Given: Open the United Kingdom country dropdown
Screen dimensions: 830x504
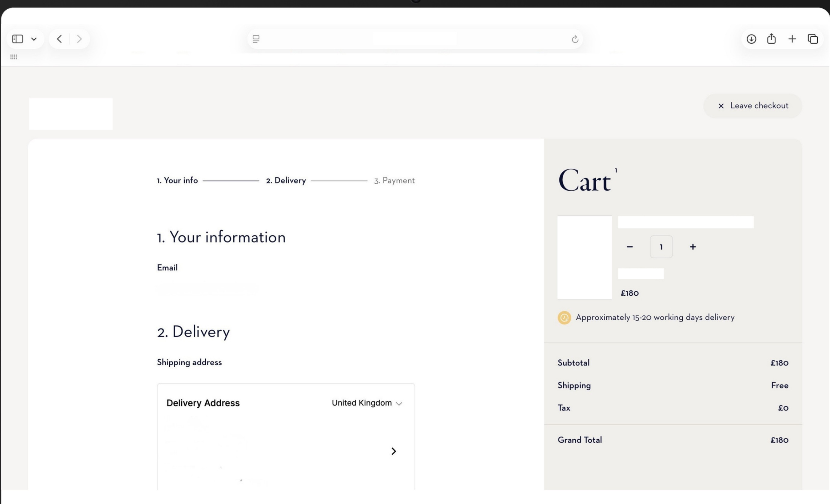Looking at the screenshot, I should coord(367,403).
